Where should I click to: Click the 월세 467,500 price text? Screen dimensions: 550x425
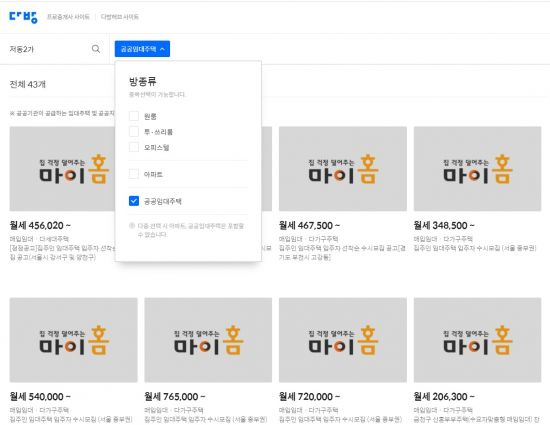click(309, 225)
